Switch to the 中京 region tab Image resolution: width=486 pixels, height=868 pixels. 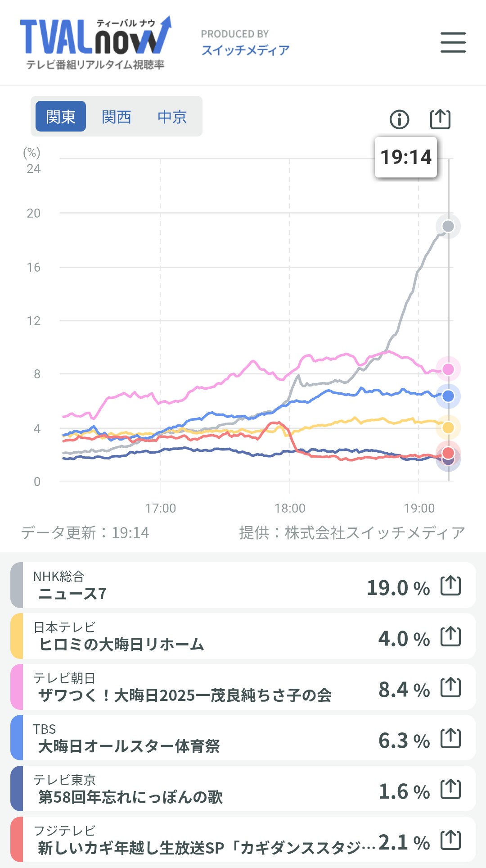coord(172,117)
